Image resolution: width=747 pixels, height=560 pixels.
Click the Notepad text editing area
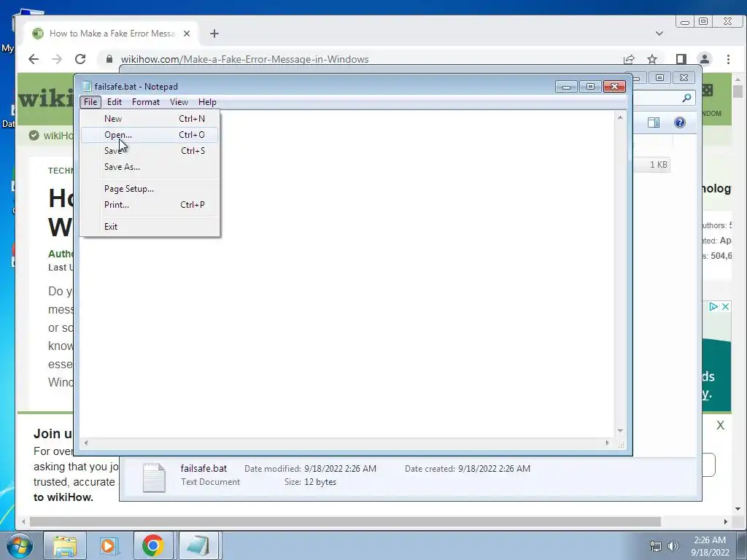pyautogui.click(x=347, y=274)
